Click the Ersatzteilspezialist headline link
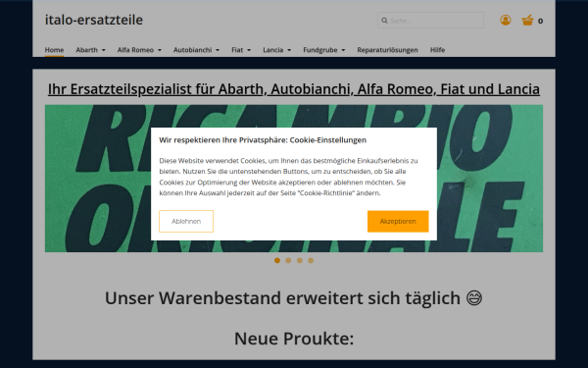The image size is (588, 368). pos(294,89)
